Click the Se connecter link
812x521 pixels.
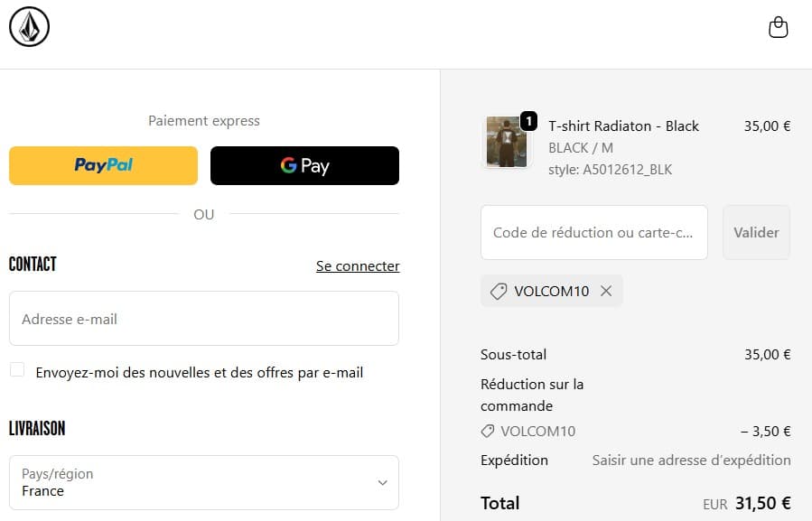click(x=358, y=265)
